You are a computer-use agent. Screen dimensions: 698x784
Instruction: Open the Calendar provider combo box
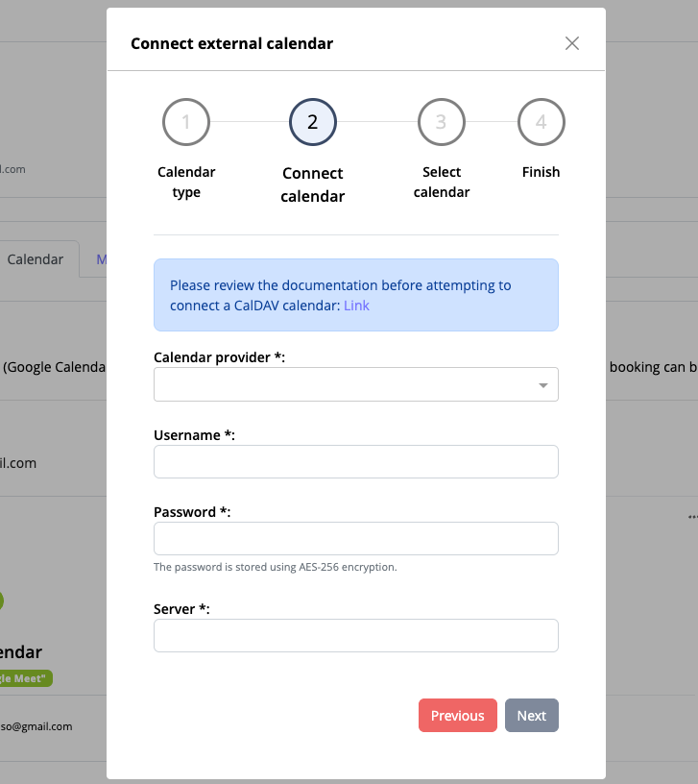click(x=346, y=384)
